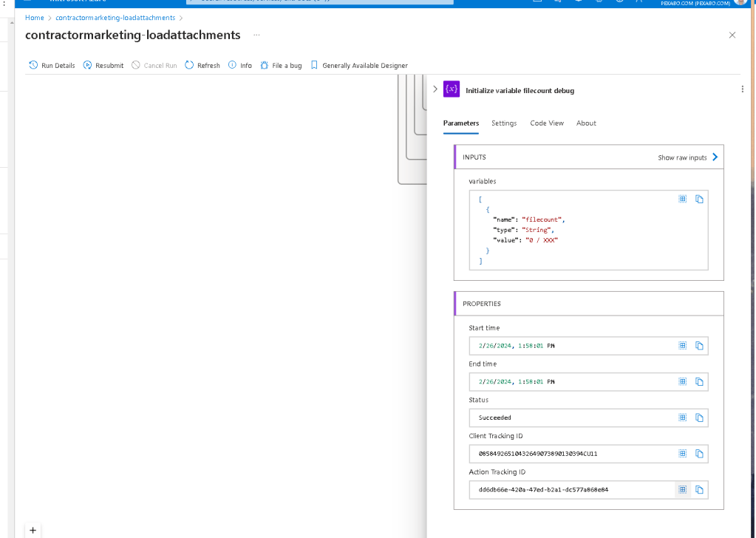Switch to Generally Available Designer

click(359, 65)
